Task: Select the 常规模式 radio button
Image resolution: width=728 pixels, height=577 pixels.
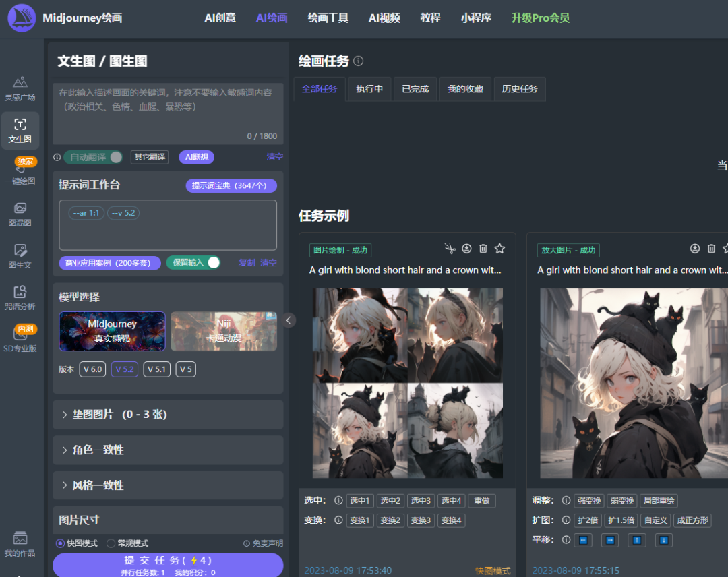Action: (x=111, y=543)
